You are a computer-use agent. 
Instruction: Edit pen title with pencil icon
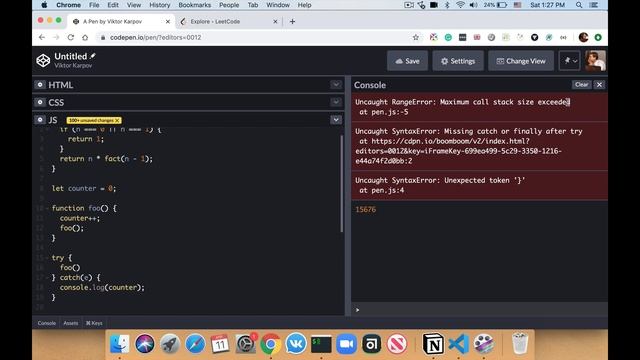coord(93,56)
